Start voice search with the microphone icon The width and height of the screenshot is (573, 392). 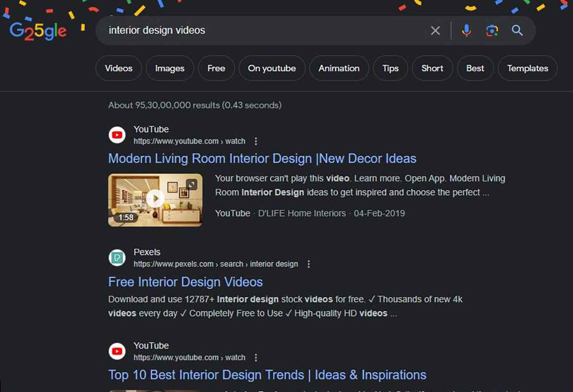coord(467,31)
